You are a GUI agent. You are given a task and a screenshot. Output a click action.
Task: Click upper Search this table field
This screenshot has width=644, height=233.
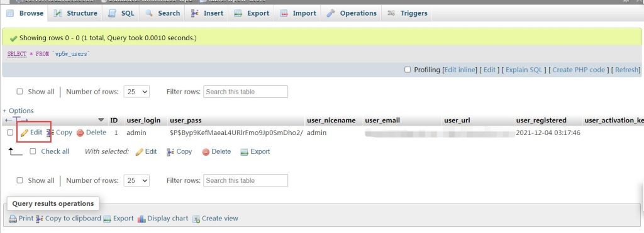point(246,92)
